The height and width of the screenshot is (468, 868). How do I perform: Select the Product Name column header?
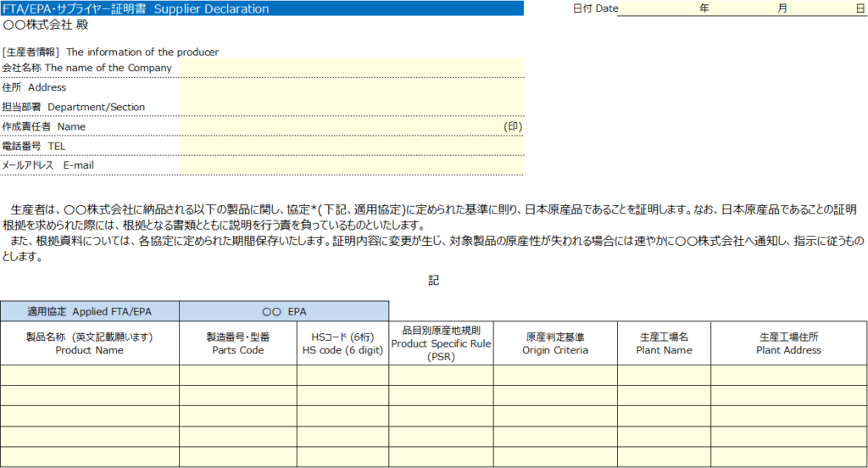90,343
